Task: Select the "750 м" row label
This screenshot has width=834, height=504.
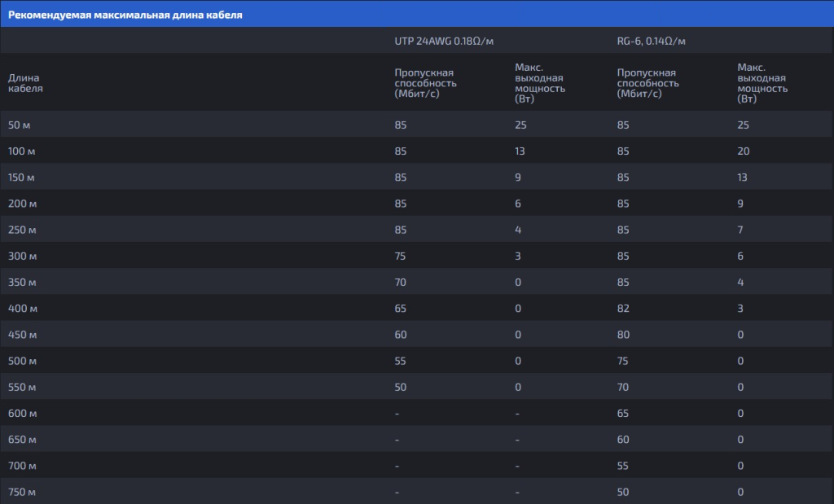Action: pos(22,493)
